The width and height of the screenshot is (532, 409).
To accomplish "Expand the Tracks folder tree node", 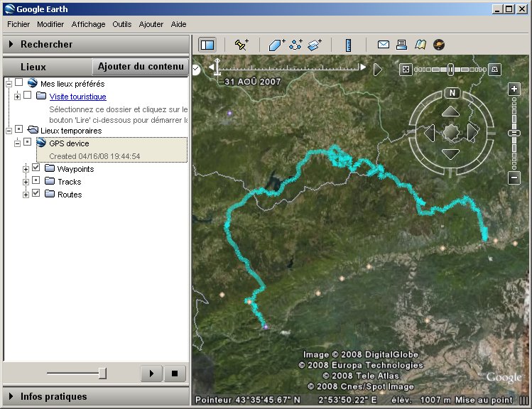I will pos(26,182).
